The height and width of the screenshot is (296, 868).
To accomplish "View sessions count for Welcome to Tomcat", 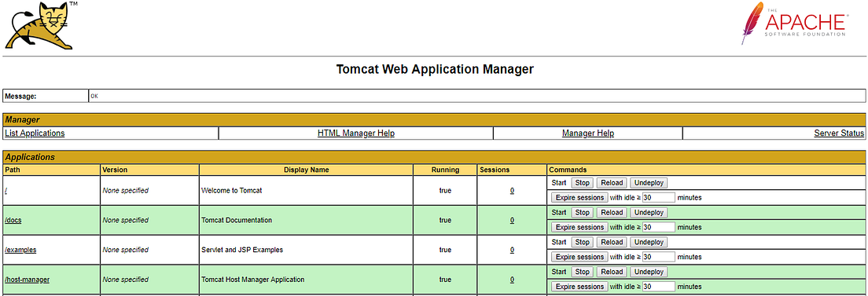I will click(512, 190).
